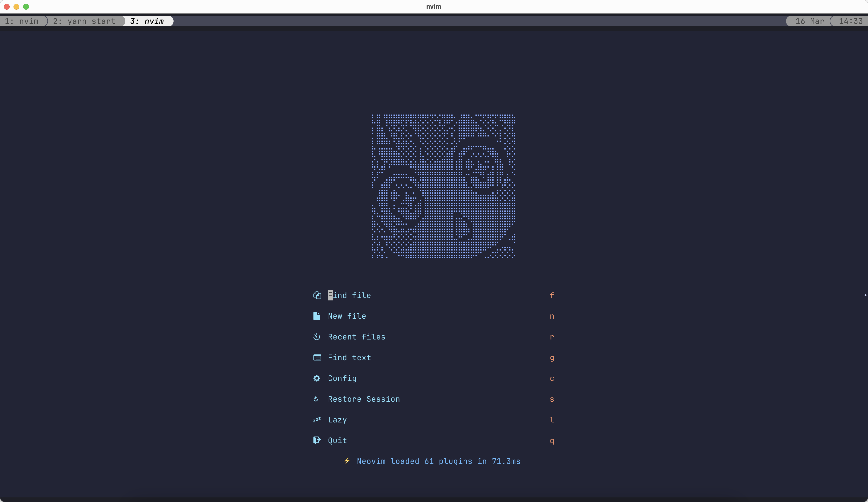Click shortcut key n for New file

(x=552, y=316)
